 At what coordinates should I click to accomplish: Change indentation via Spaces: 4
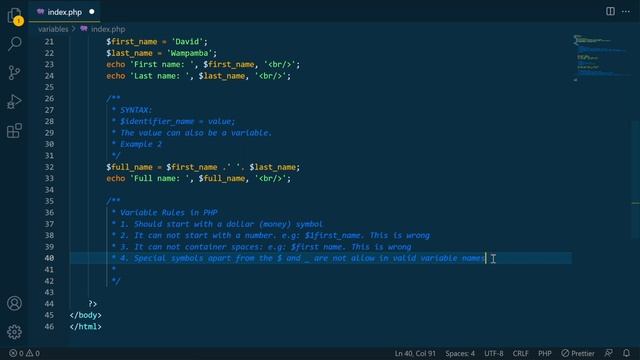click(460, 353)
